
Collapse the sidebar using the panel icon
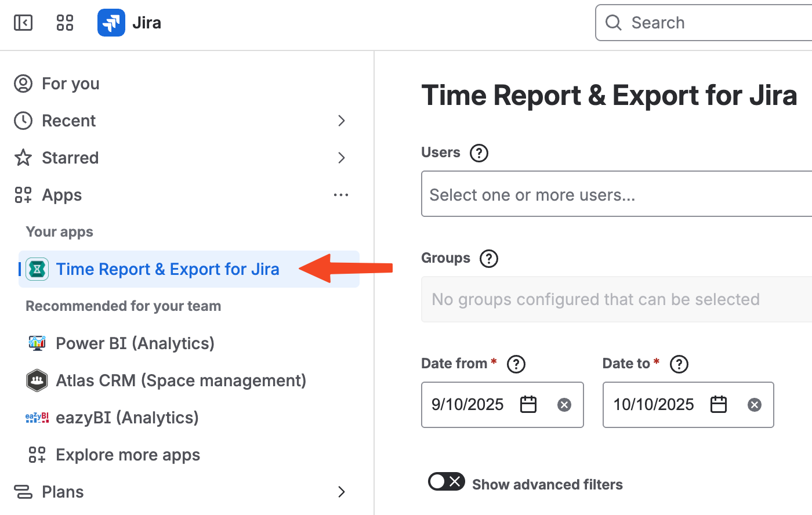click(x=23, y=23)
